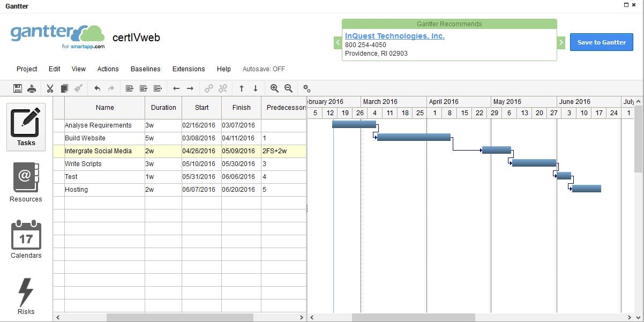Click the Analyse Requirements Gantt bar

point(354,124)
